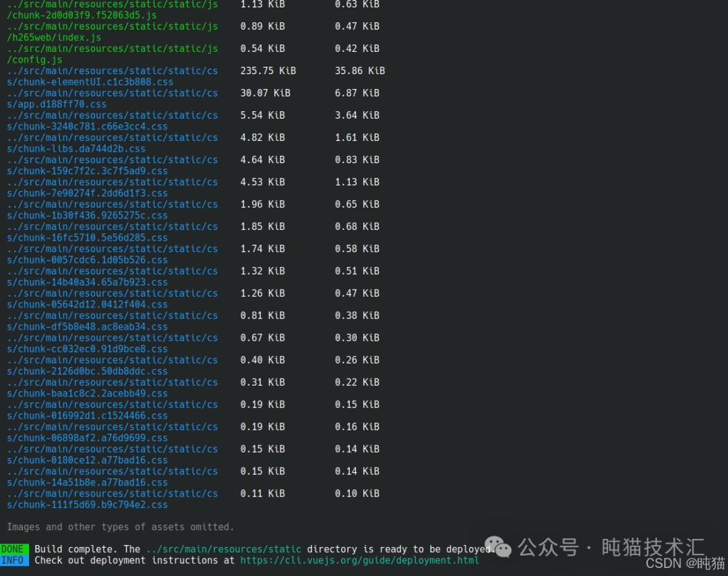Select the chunk-111f5d69.b9c794e2.css filename
The height and width of the screenshot is (576, 728).
[92, 505]
